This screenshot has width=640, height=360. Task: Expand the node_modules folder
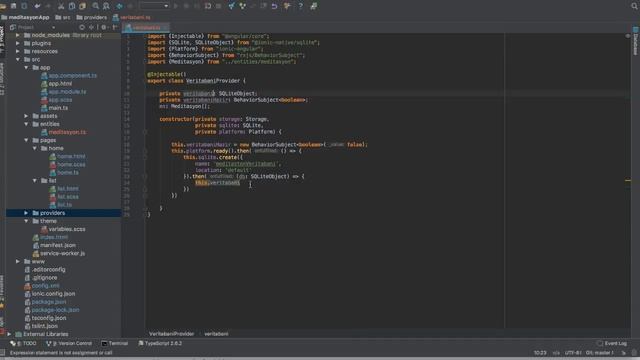coord(18,36)
